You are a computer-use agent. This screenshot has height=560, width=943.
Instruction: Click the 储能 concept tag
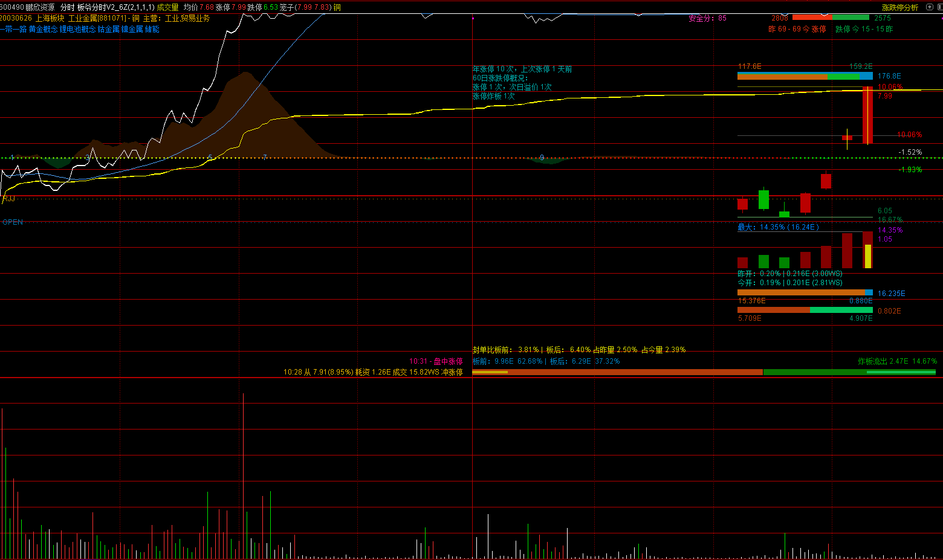152,29
